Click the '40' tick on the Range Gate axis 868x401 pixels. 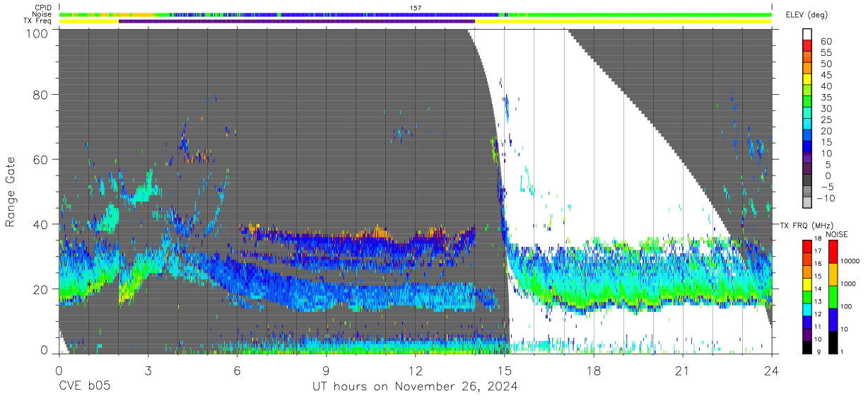(x=40, y=224)
